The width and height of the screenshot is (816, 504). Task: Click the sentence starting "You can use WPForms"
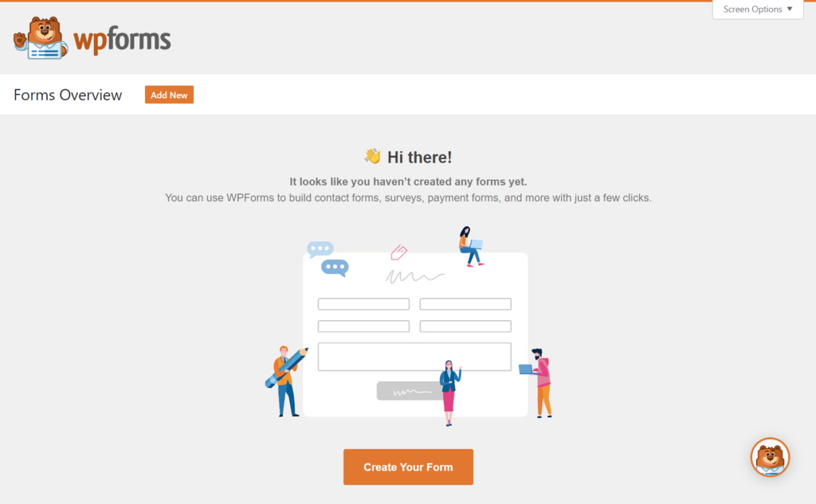408,197
